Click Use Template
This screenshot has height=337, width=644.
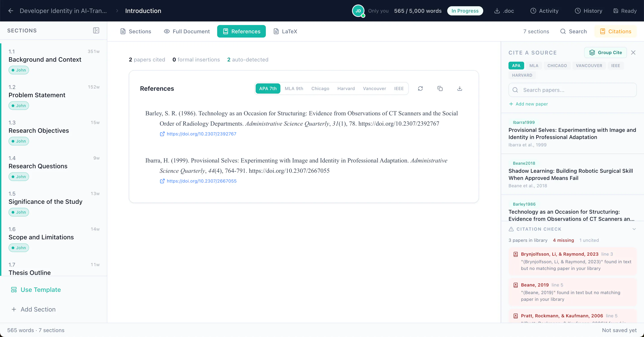(36, 290)
